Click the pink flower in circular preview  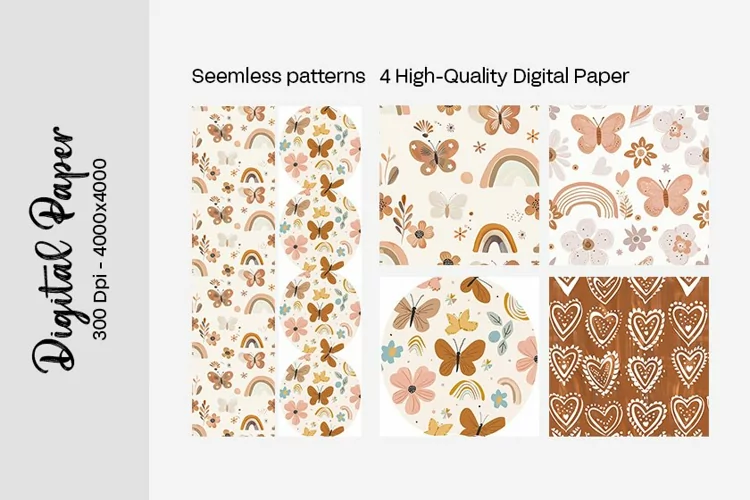click(x=412, y=387)
